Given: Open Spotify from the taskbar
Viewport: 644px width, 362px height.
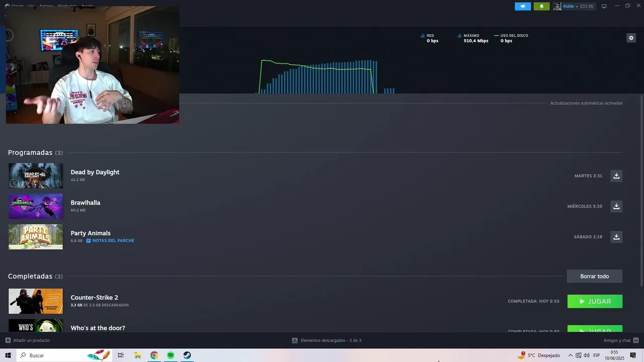Looking at the screenshot, I should click(x=171, y=355).
